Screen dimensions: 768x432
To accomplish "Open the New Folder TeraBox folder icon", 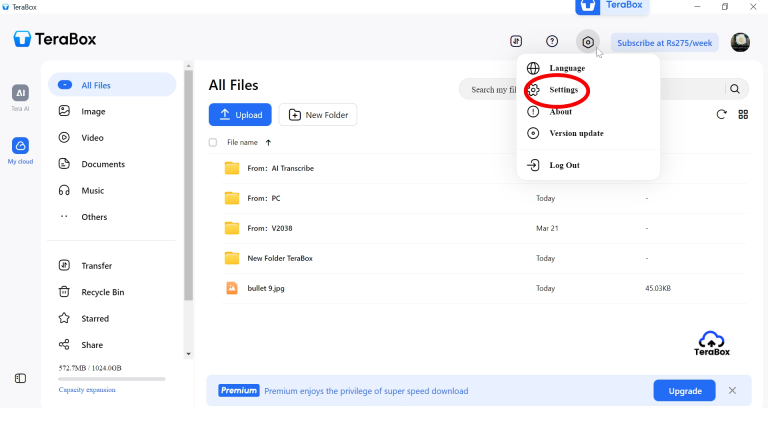I will pyautogui.click(x=232, y=258).
